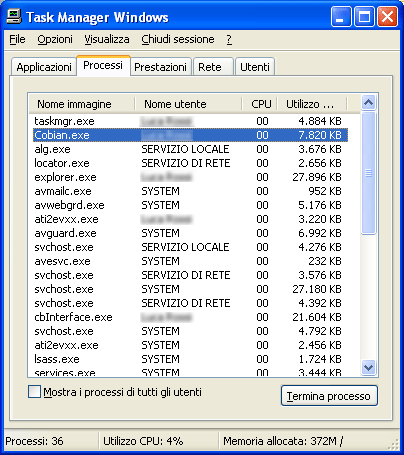404x455 pixels.
Task: Select the Processi tab
Action: [x=103, y=65]
